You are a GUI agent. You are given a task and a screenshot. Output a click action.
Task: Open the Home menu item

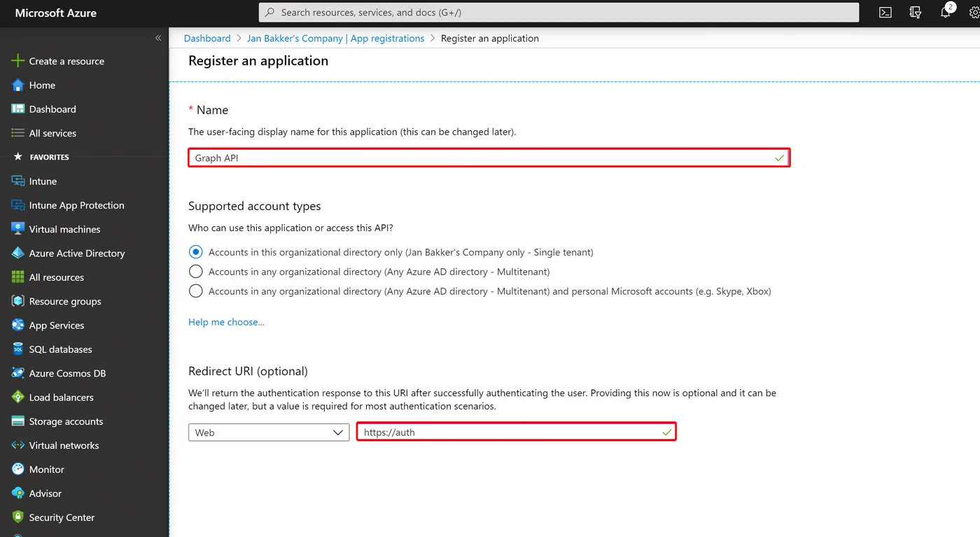click(x=42, y=85)
